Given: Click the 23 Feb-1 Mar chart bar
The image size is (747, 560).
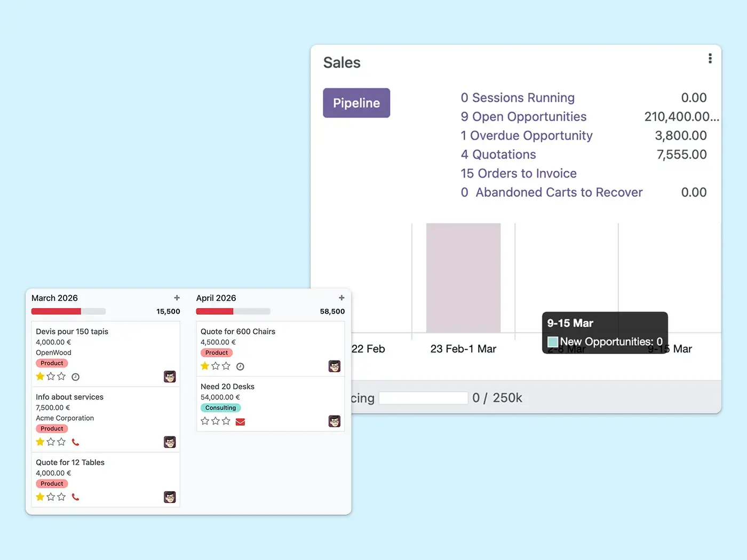Looking at the screenshot, I should coord(463,278).
